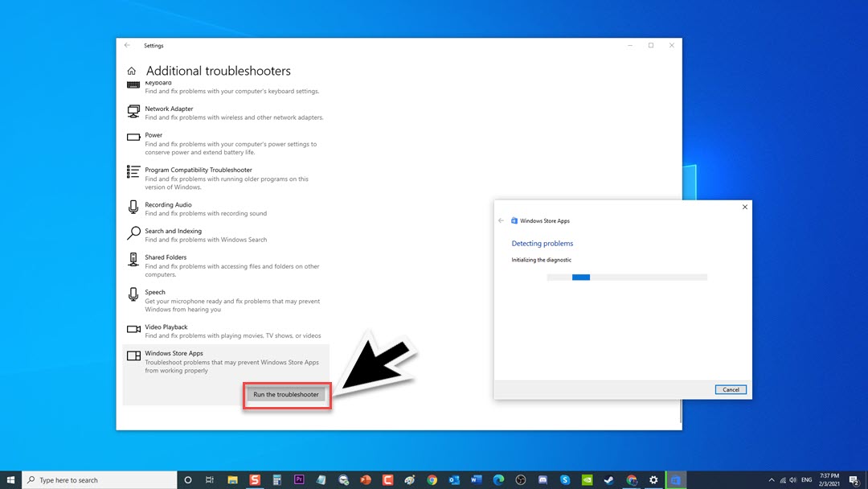Viewport: 868px width, 489px height.
Task: Select the Video Playback troubleshooter
Action: pos(226,331)
